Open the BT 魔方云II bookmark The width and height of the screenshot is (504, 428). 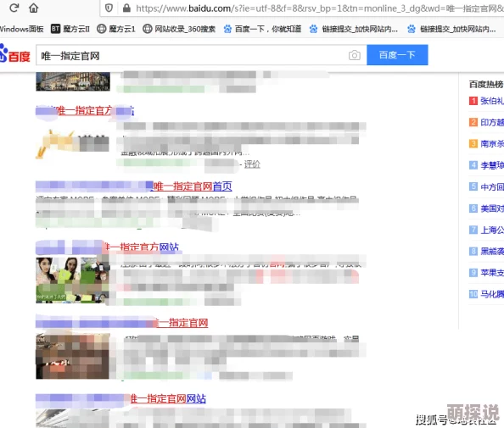[x=70, y=29]
